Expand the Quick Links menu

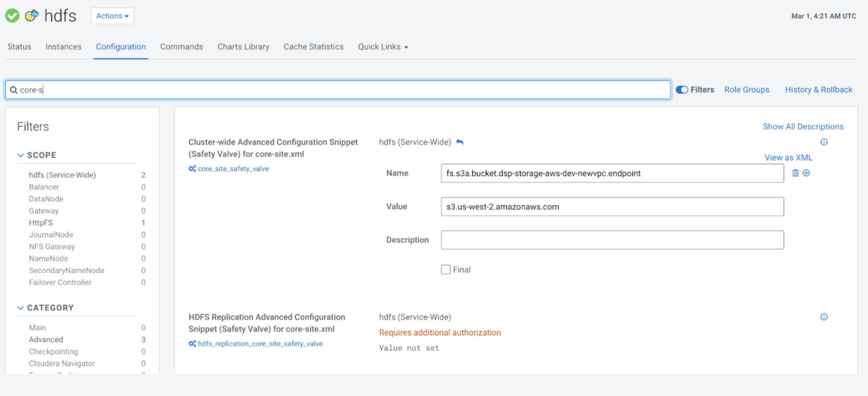pos(383,47)
